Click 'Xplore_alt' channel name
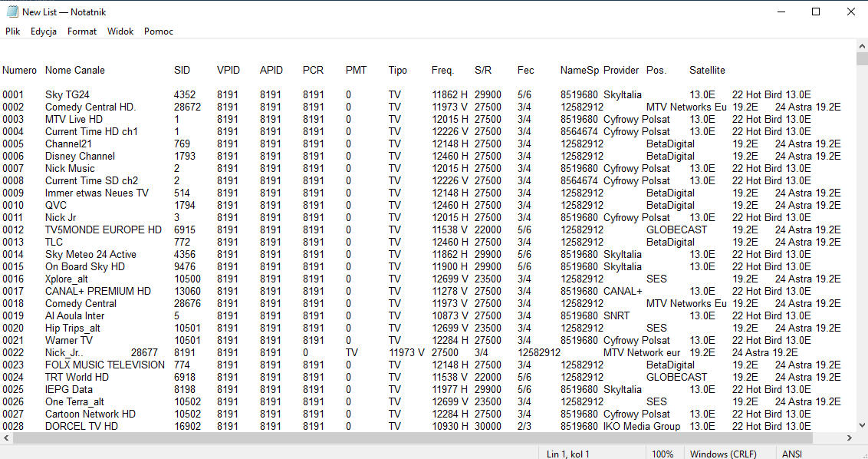 [67, 279]
